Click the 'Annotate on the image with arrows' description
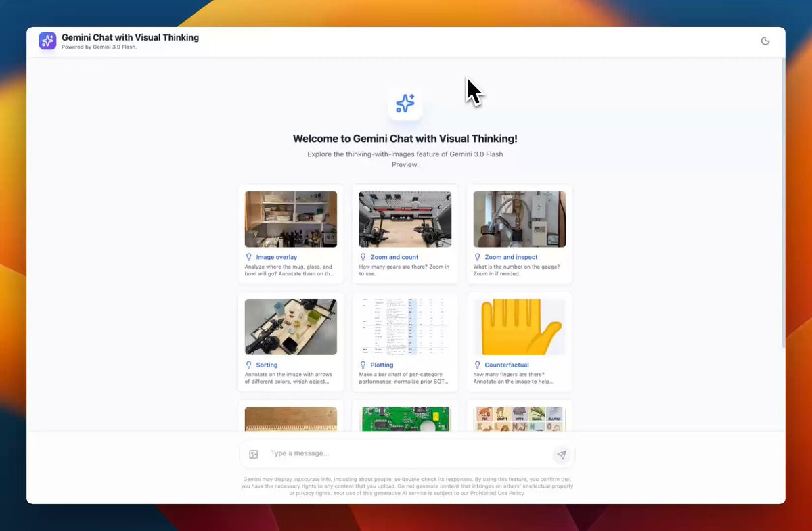 288,377
